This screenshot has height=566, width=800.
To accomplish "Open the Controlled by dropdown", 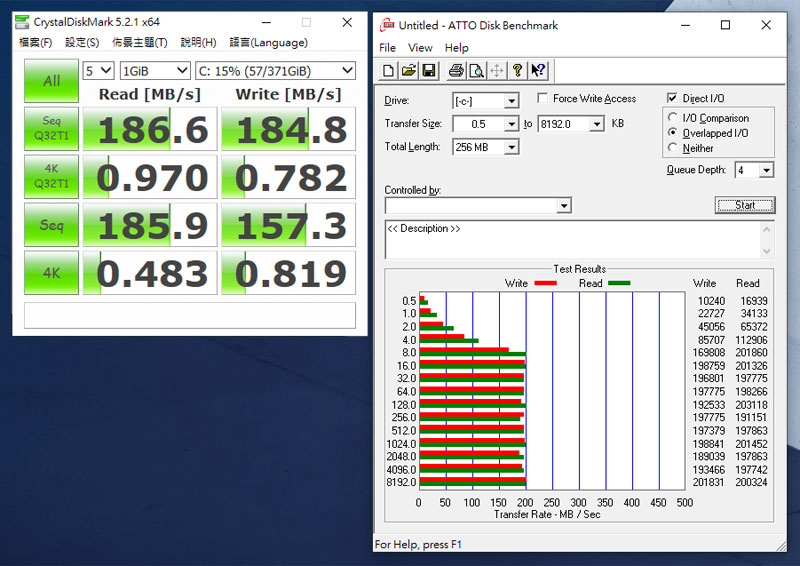I will [564, 206].
